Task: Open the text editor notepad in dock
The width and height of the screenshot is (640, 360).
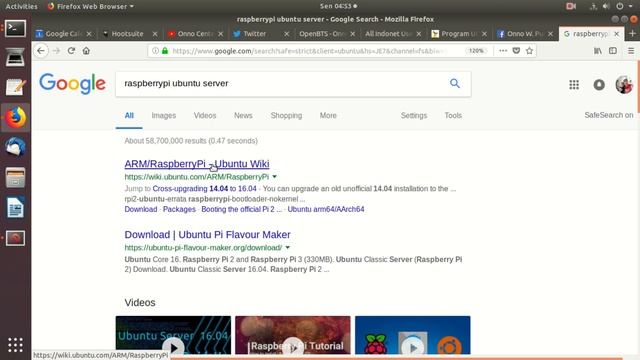Action: point(16,87)
